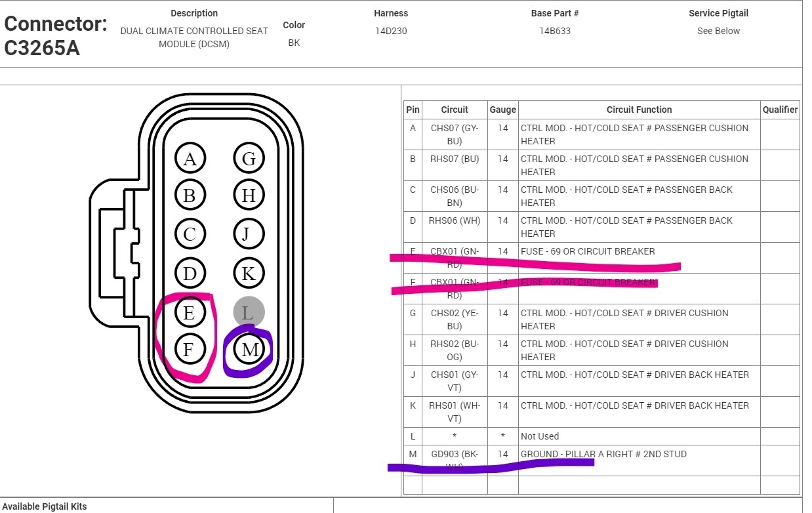Viewport: 812px width, 513px height.
Task: Click pin K function 'DRIVER BACK HEATER'
Action: click(635, 405)
